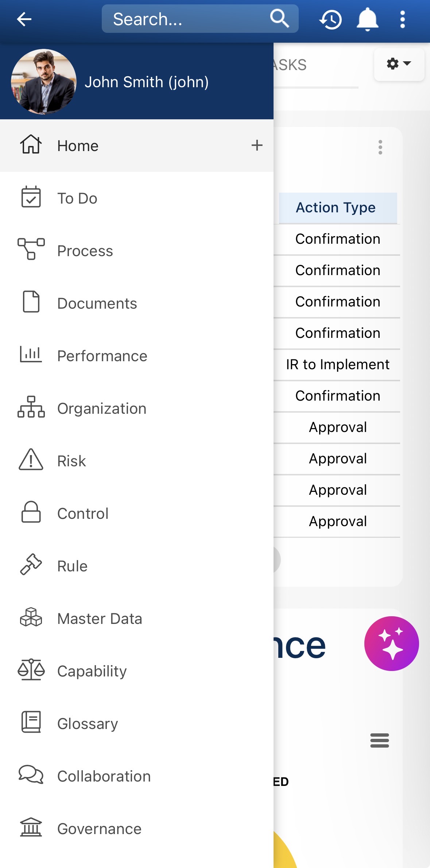Open the notifications bell
Image resolution: width=430 pixels, height=868 pixels.
point(367,19)
